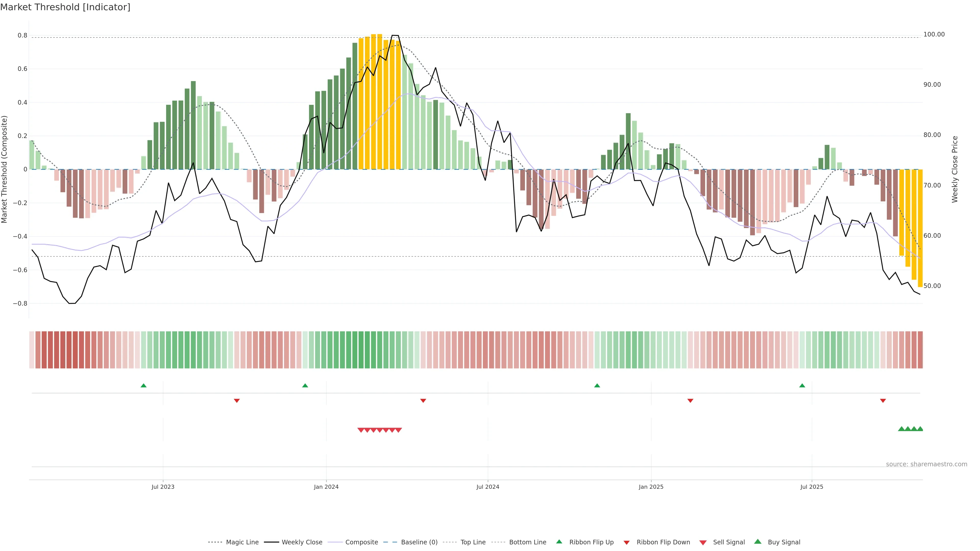
Task: Toggle the Composite legend entry
Action: [x=361, y=542]
